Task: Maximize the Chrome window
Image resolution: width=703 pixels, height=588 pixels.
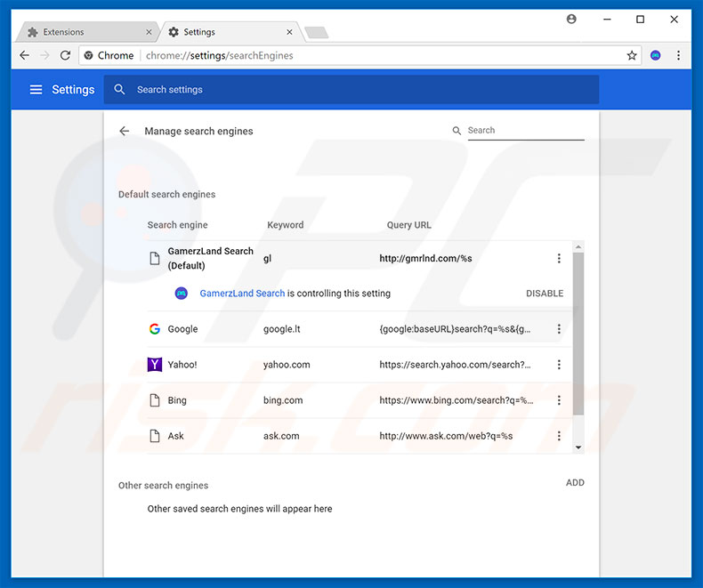Action: pyautogui.click(x=640, y=20)
